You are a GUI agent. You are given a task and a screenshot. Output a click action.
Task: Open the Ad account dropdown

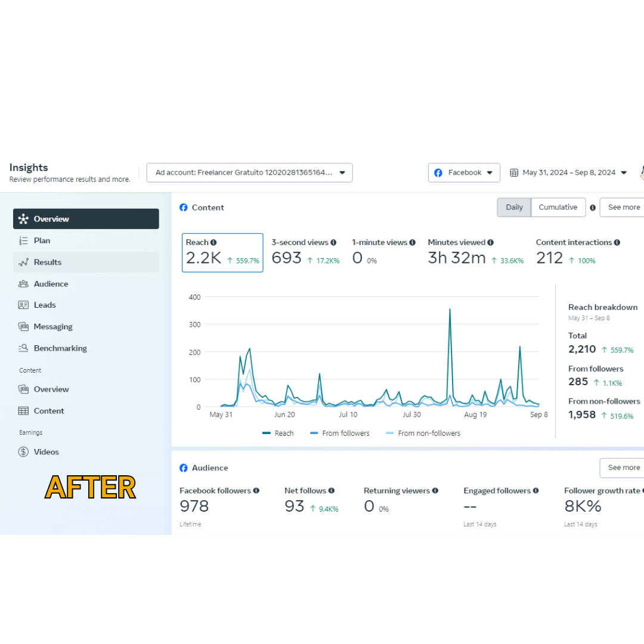coord(249,172)
